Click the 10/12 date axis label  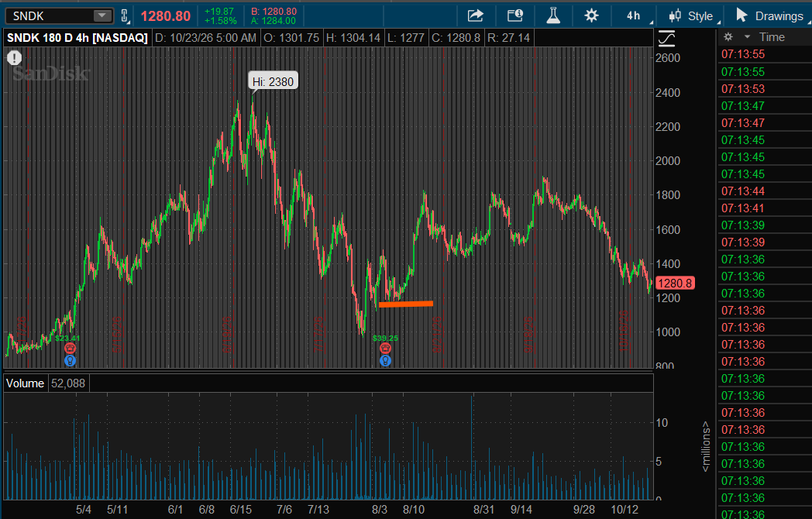(x=624, y=510)
